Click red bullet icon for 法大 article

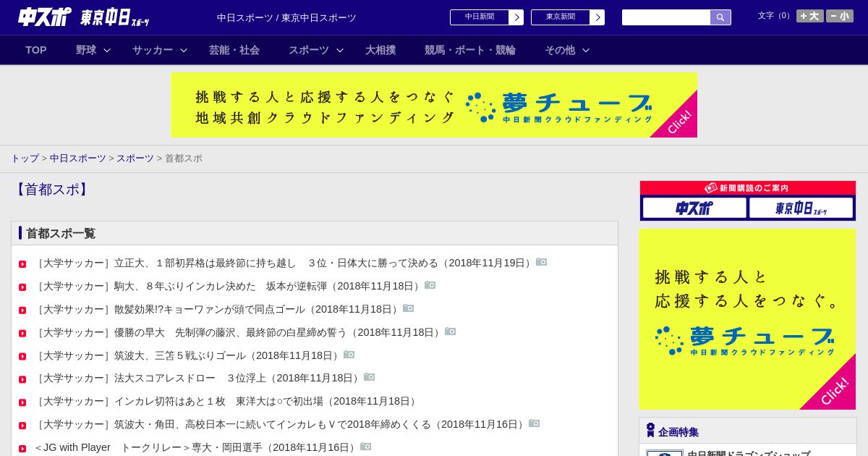[x=22, y=379]
